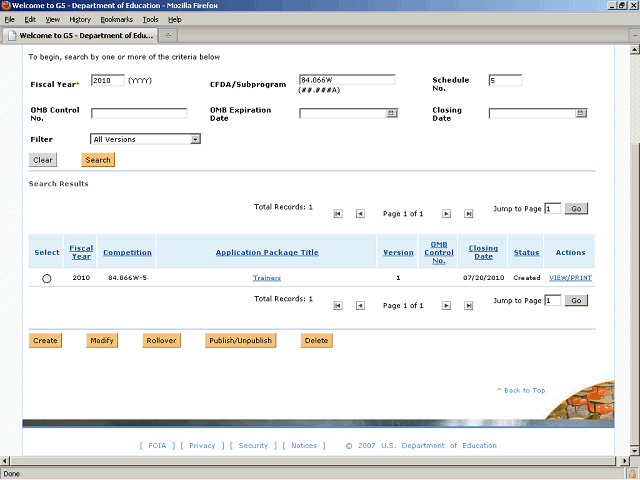Open the Tools menu
This screenshot has height=480, width=640.
pos(150,20)
